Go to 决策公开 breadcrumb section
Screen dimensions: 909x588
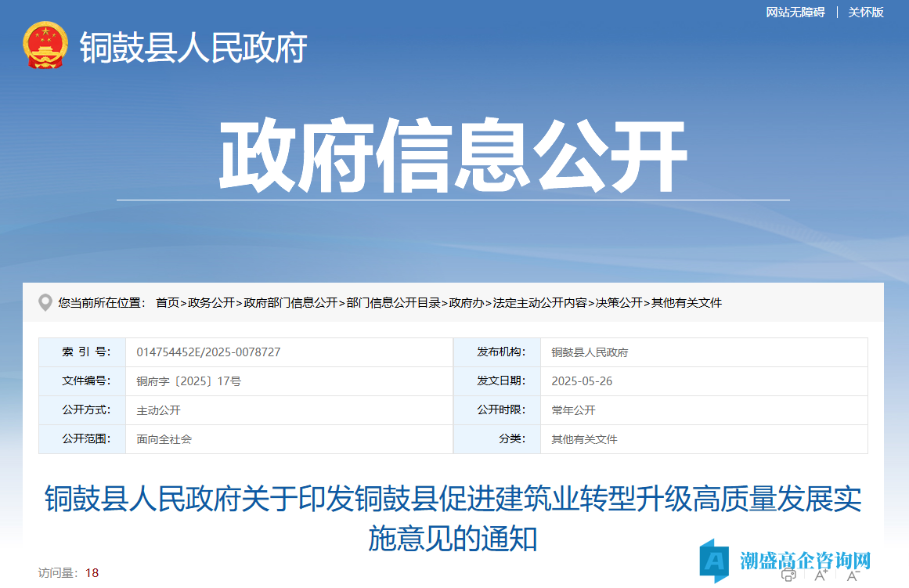coord(619,303)
